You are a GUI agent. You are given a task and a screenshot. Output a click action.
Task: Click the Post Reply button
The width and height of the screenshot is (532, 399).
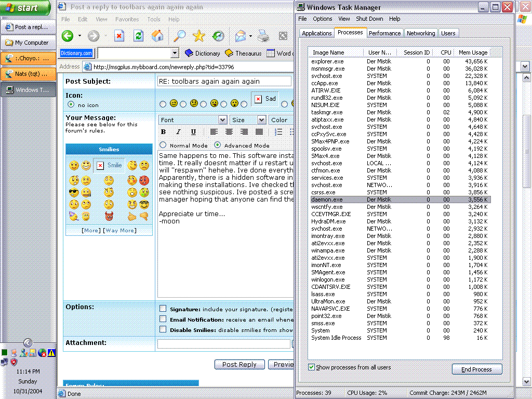tap(240, 364)
